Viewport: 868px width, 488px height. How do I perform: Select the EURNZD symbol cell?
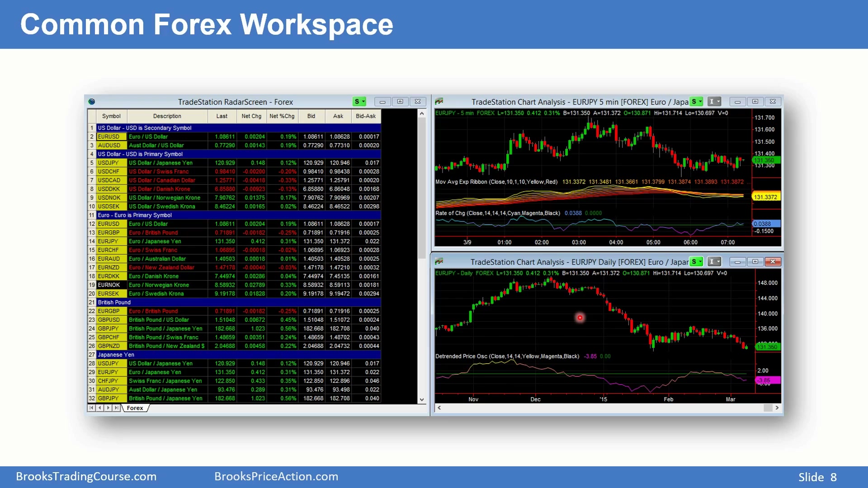pyautogui.click(x=111, y=267)
